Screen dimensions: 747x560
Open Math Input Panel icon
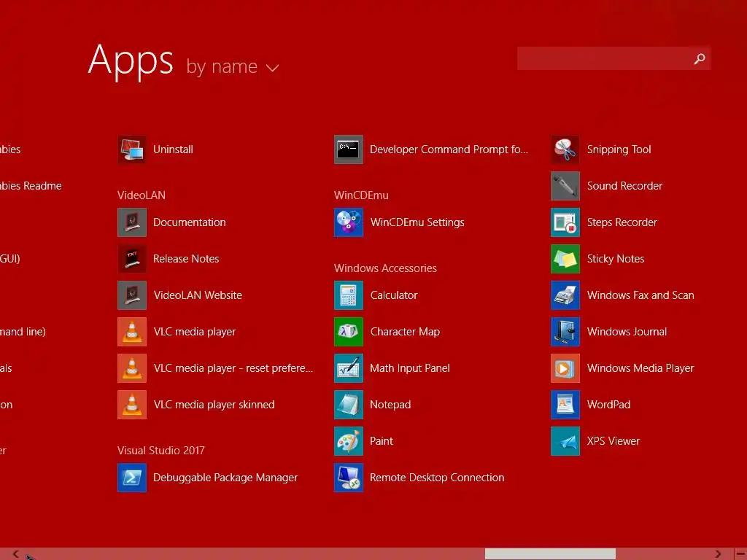coord(349,368)
